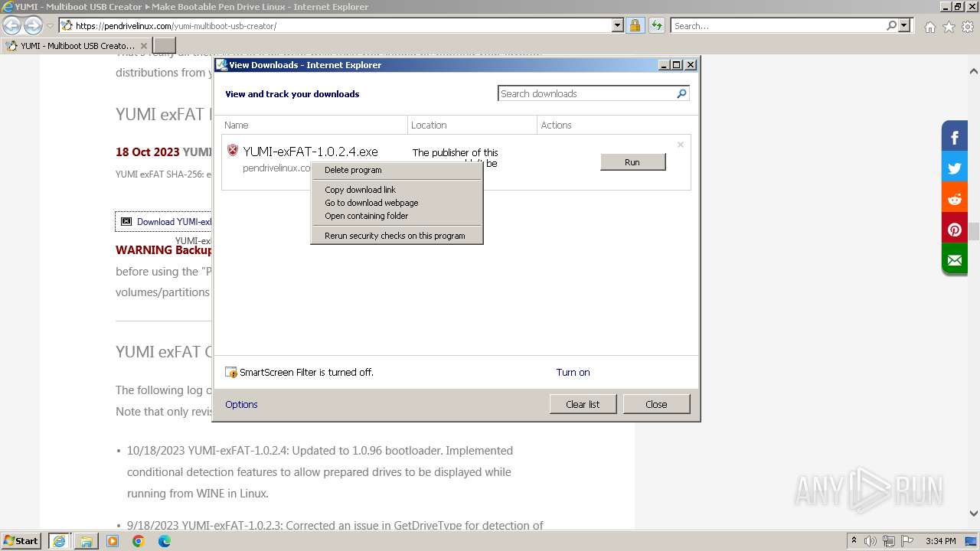
Task: Maximize the View Downloads window
Action: point(676,65)
